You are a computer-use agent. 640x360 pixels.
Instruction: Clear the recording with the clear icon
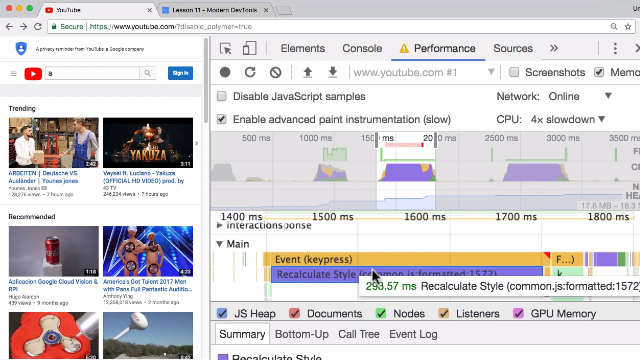click(x=276, y=72)
